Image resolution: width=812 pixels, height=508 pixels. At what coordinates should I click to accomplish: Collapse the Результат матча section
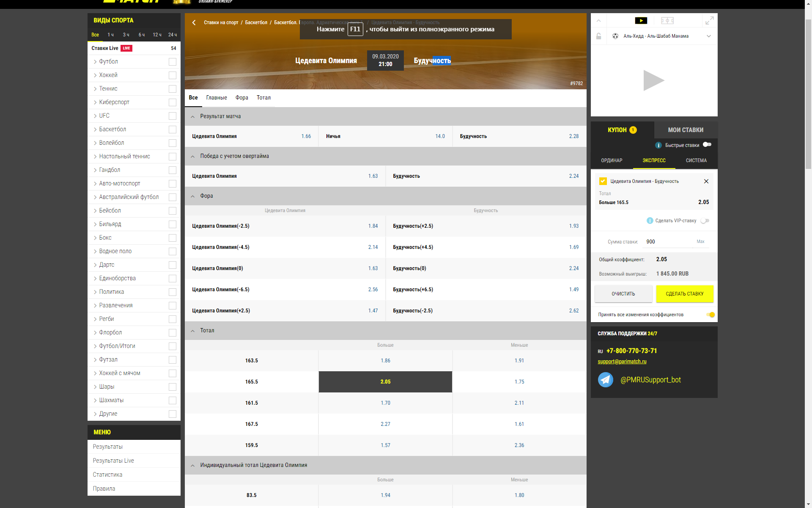pos(193,116)
